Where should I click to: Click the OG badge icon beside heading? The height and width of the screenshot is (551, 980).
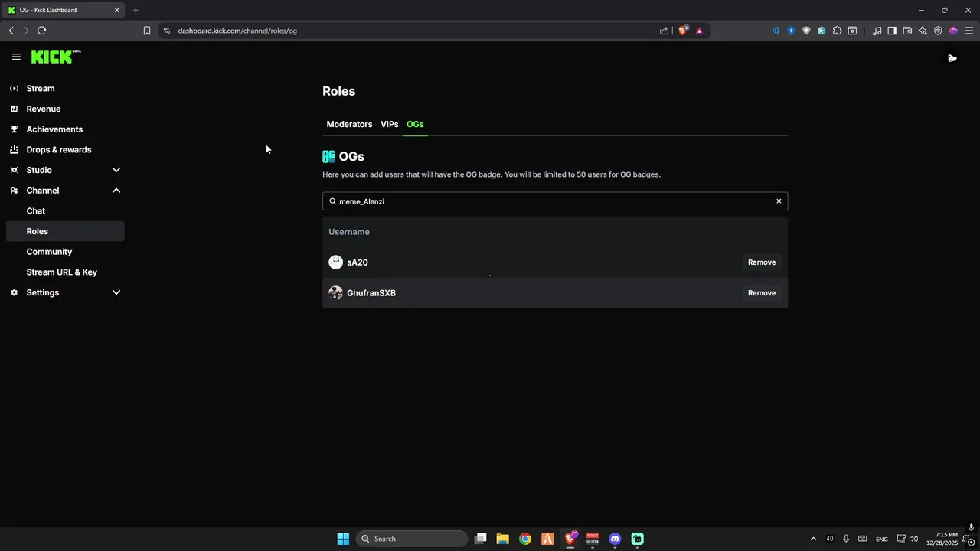coord(328,156)
